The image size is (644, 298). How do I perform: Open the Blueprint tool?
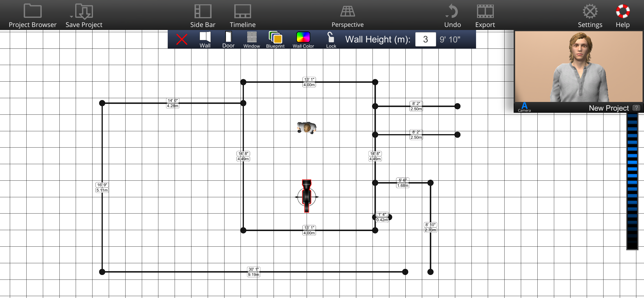pos(275,38)
